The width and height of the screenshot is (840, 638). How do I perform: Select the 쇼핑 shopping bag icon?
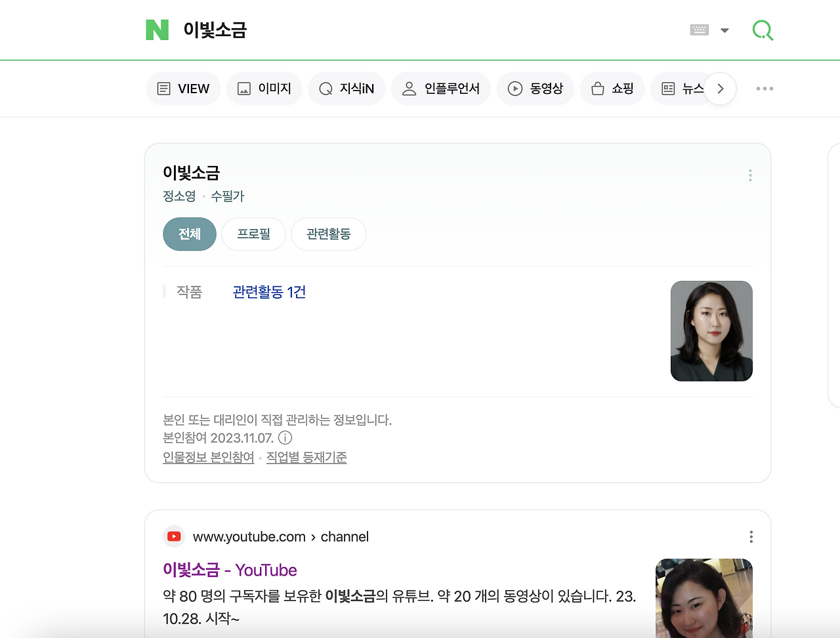click(x=598, y=88)
